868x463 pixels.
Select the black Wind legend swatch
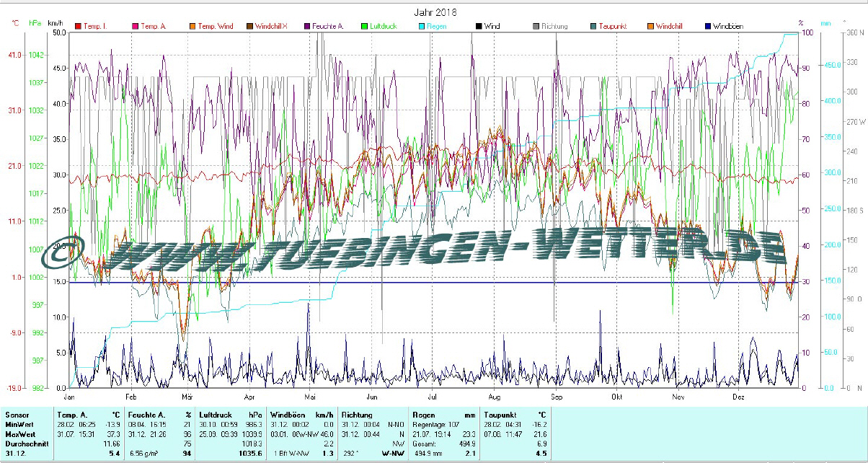pyautogui.click(x=477, y=27)
